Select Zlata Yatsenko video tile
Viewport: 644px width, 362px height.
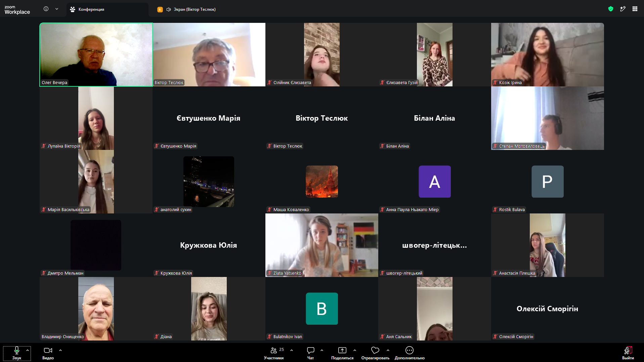pos(322,245)
